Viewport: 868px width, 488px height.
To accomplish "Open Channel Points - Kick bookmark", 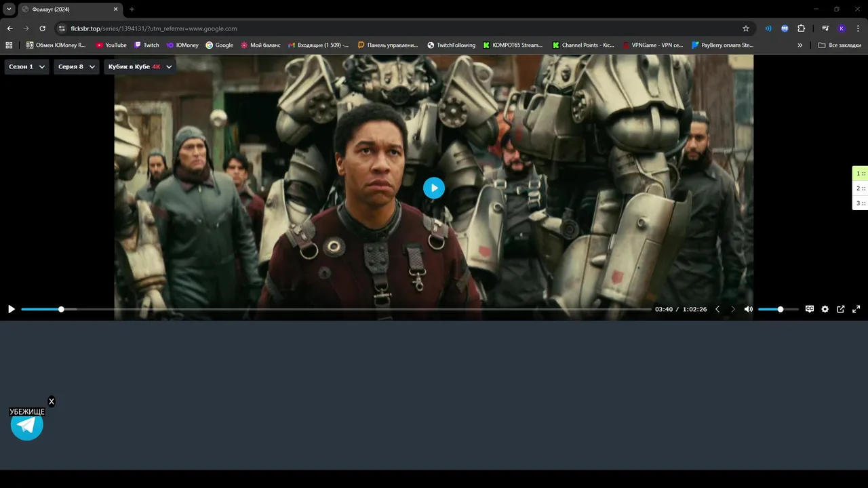I will click(x=583, y=45).
